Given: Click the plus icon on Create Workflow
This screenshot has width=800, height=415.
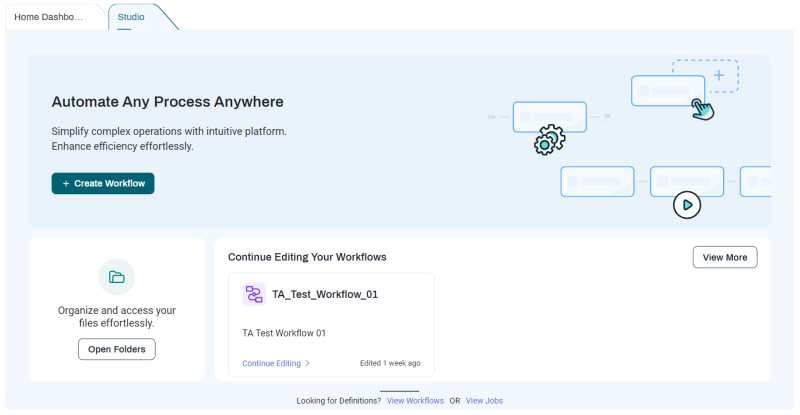Looking at the screenshot, I should pyautogui.click(x=66, y=184).
